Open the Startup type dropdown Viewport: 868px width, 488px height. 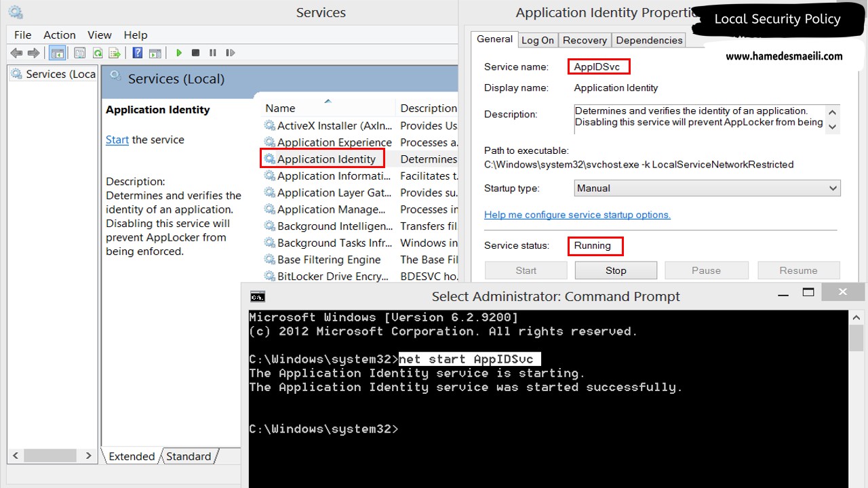(x=707, y=188)
